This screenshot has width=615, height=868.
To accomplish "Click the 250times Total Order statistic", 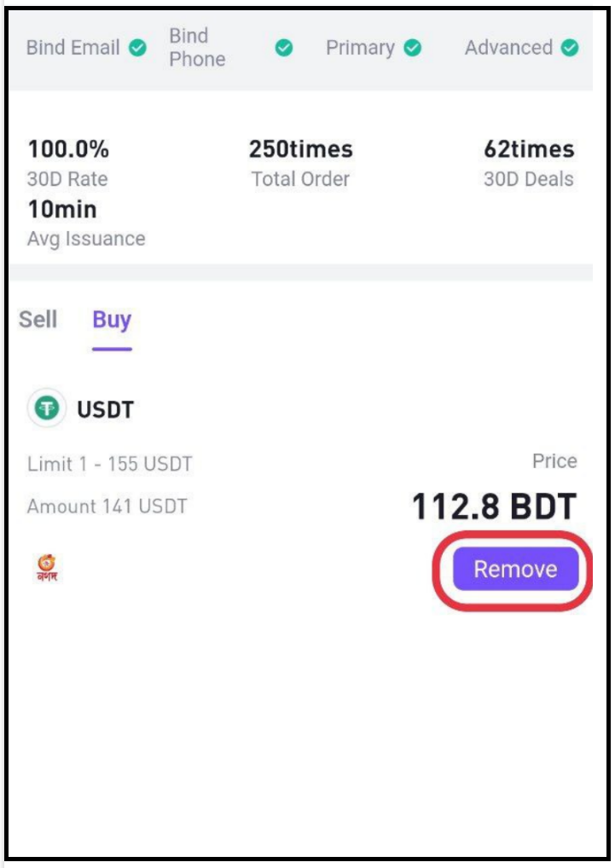I will 300,164.
